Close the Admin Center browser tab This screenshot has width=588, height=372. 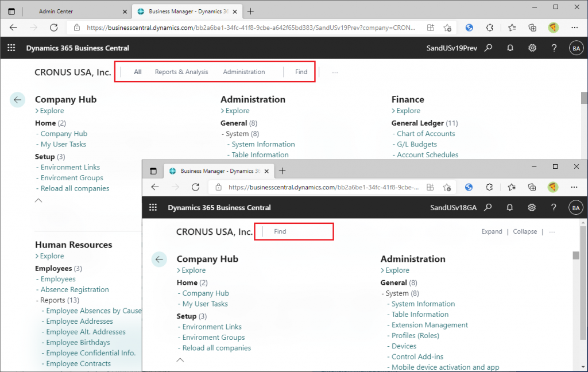(x=125, y=11)
